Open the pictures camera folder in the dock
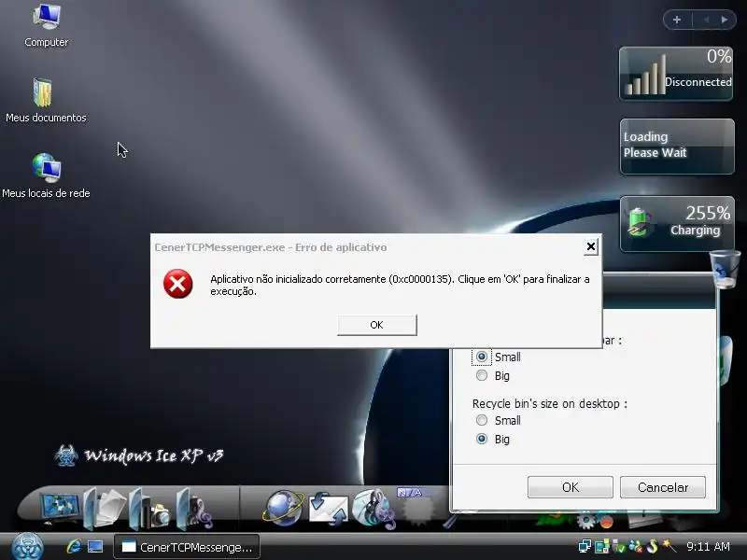747x560 pixels. point(150,510)
